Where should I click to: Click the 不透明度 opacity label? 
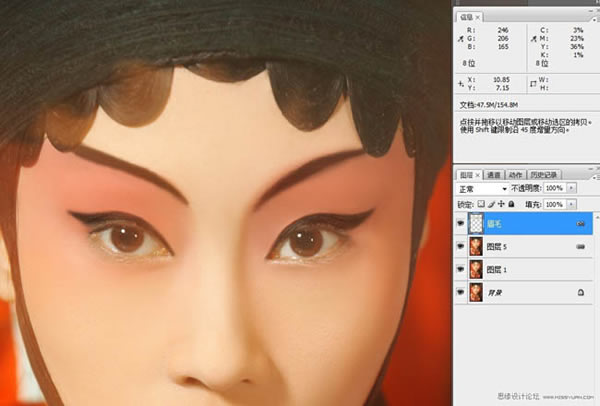(x=526, y=188)
